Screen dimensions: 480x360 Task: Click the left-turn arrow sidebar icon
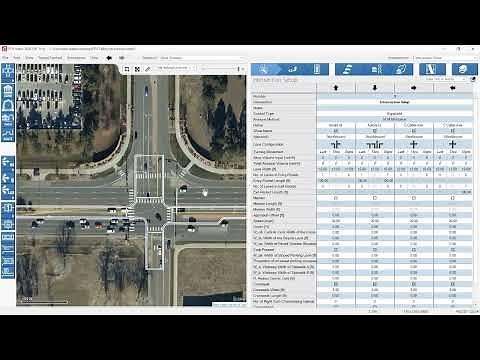[8, 179]
